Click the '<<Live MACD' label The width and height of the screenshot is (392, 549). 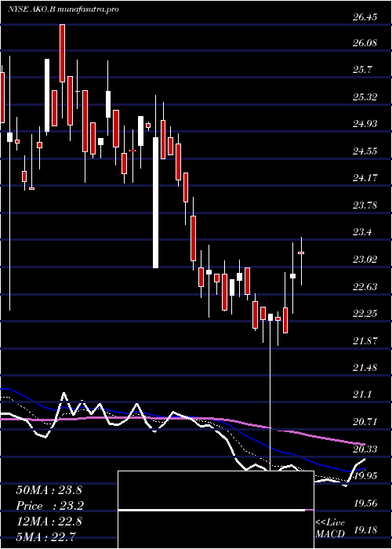330,528
